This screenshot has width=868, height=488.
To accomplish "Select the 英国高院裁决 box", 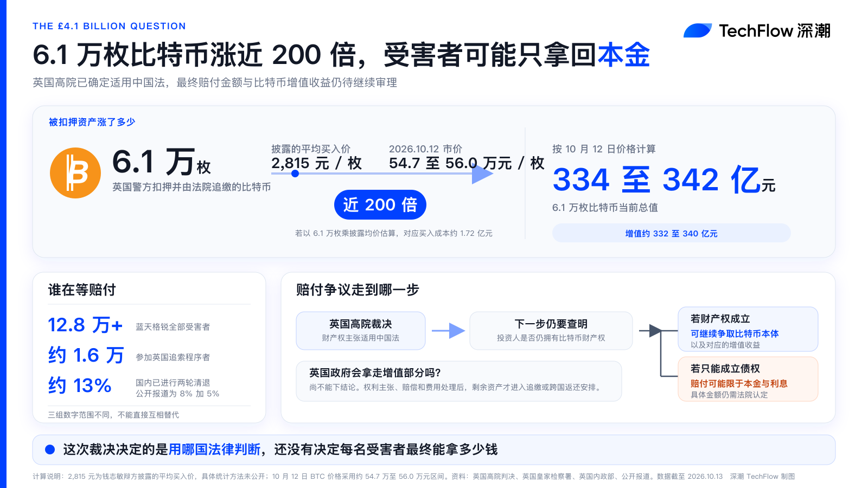I will (x=361, y=331).
